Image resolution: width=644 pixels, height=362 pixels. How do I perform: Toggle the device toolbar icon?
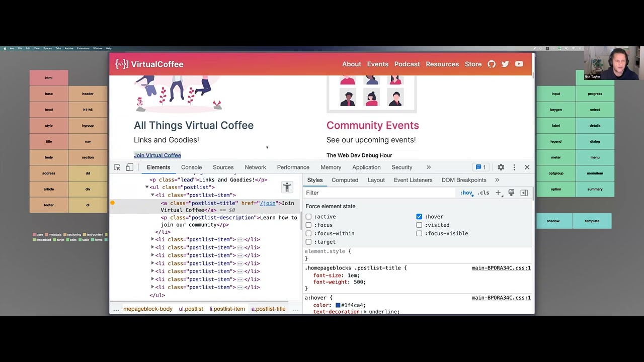click(129, 167)
